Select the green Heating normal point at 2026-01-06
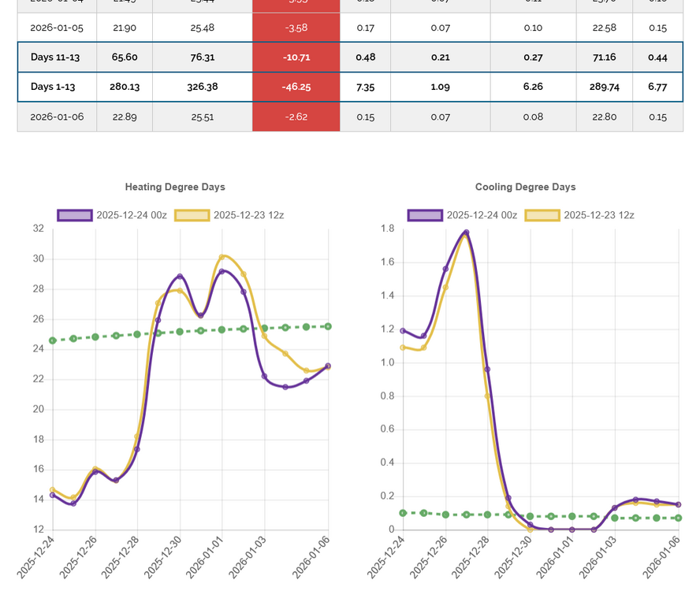The height and width of the screenshot is (591, 700). (x=328, y=326)
